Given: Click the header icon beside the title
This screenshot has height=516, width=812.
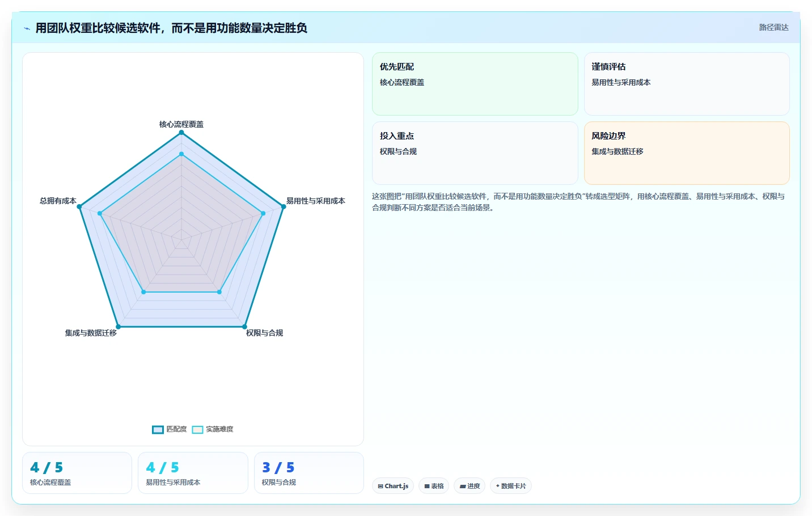Looking at the screenshot, I should tap(27, 28).
